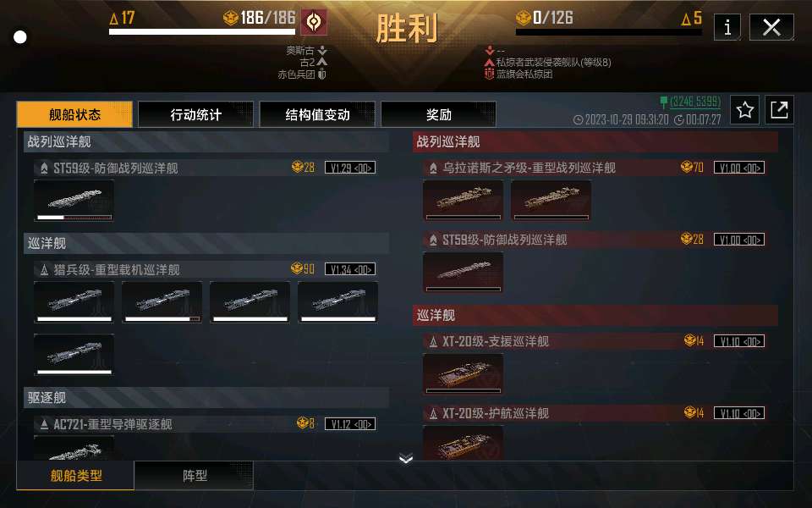Screen dimensions: 812x508
Task: Click the V1.34 version tag for 猎兵级
Action: tap(350, 269)
